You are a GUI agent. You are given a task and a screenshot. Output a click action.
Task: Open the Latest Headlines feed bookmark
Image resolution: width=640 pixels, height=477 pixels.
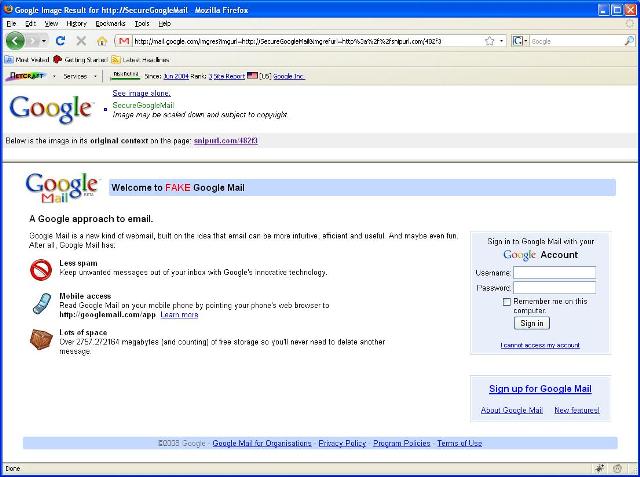point(140,60)
